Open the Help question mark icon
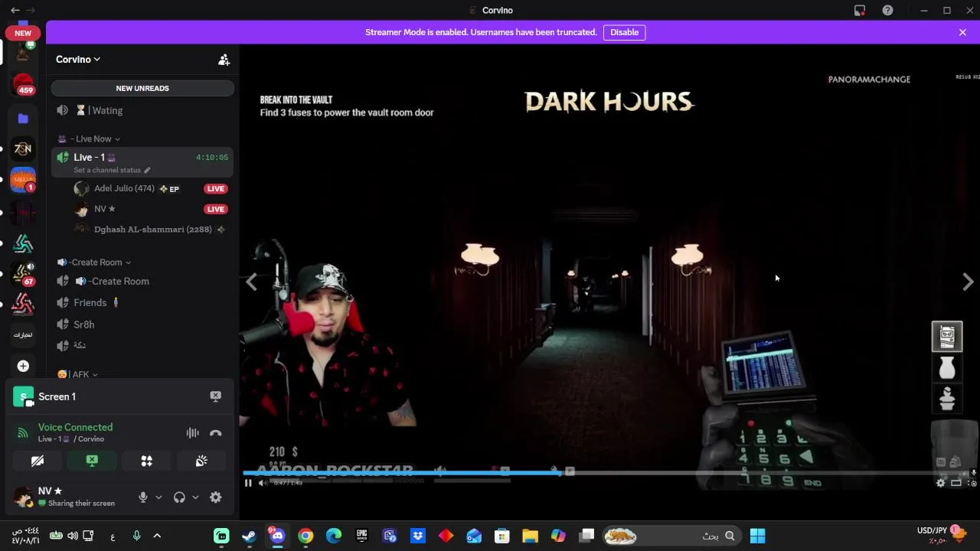The image size is (980, 551). pyautogui.click(x=887, y=10)
